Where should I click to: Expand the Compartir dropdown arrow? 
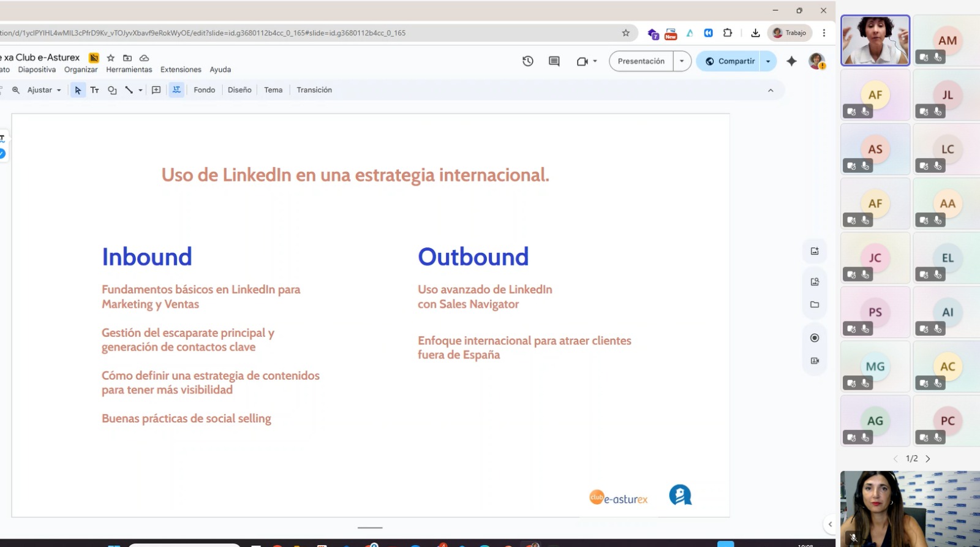click(768, 61)
